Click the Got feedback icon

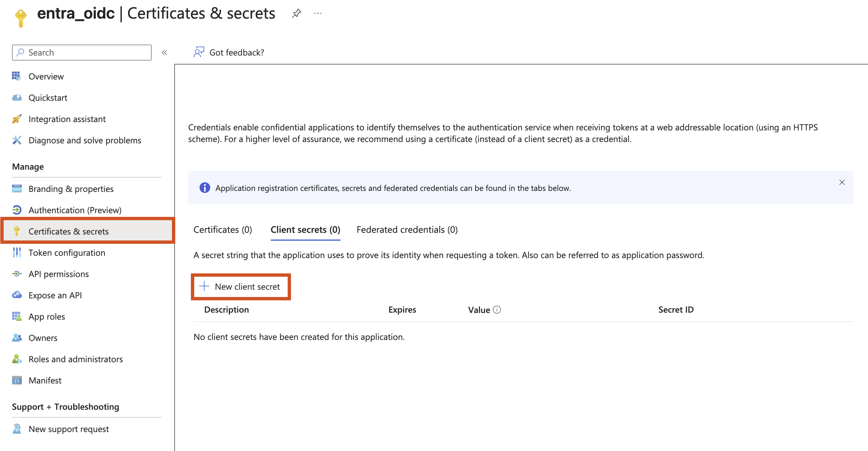tap(199, 52)
